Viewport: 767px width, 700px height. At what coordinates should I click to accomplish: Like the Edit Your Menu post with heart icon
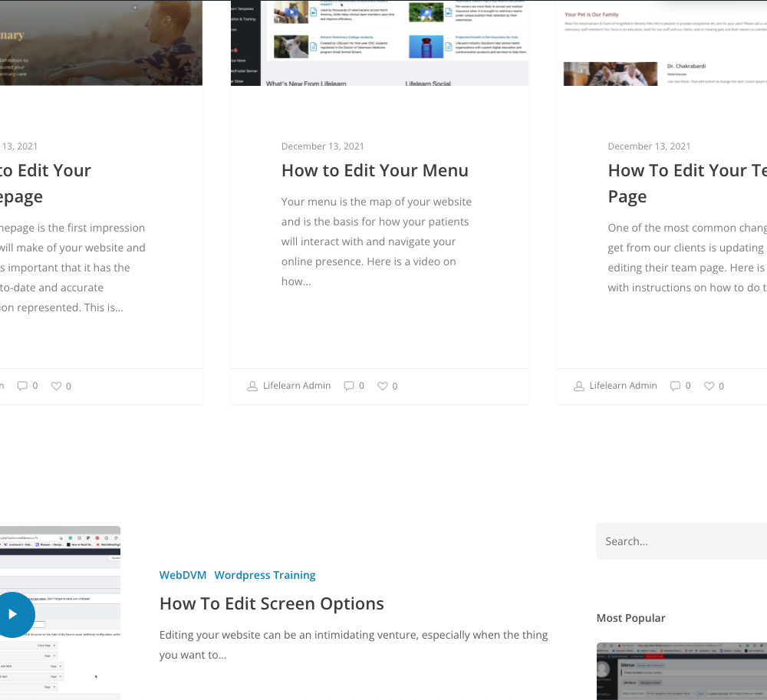(383, 386)
